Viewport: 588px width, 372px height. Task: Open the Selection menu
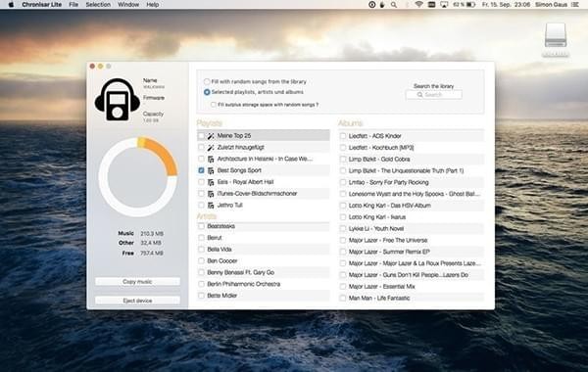(98, 5)
